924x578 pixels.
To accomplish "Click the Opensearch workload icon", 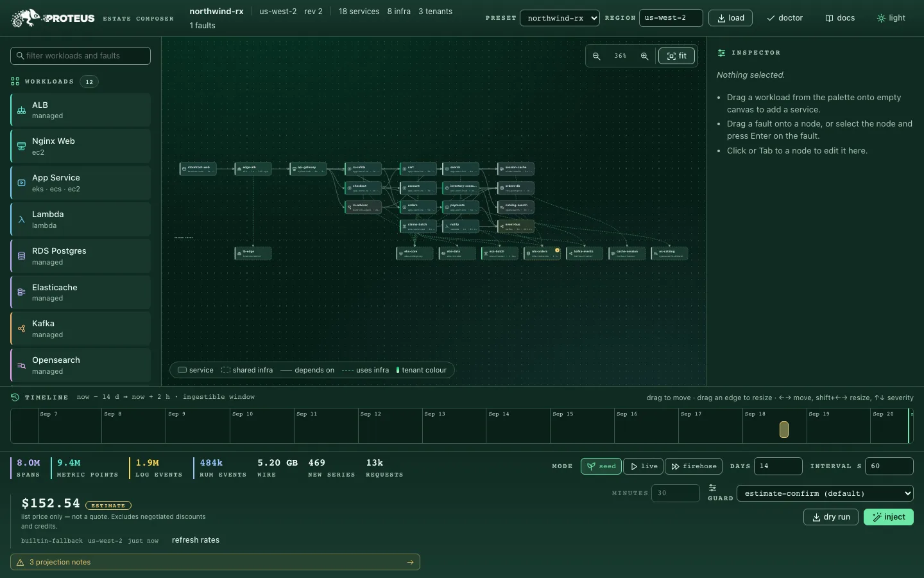I will pyautogui.click(x=21, y=365).
